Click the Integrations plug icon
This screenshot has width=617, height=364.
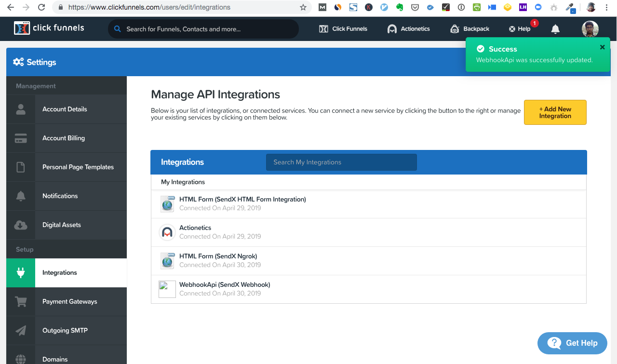(21, 273)
